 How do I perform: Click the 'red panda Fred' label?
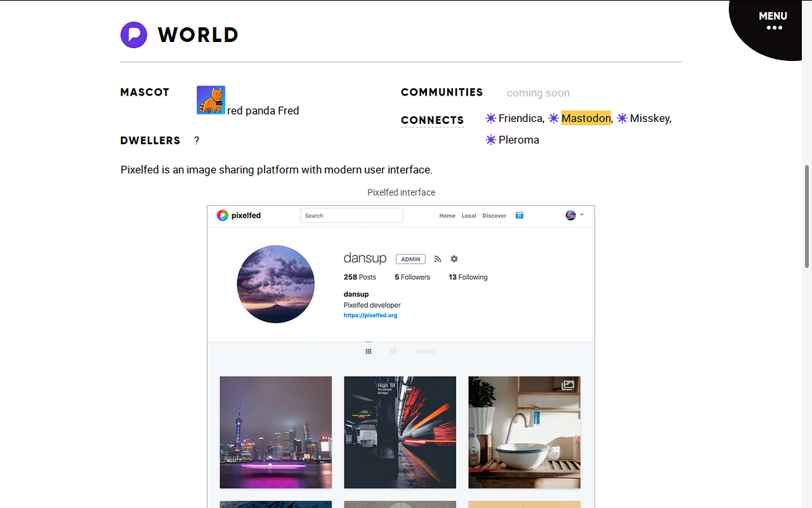[x=263, y=110]
